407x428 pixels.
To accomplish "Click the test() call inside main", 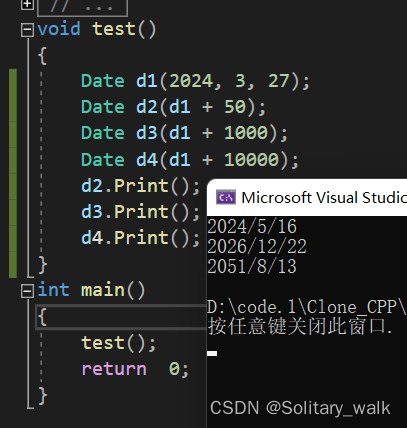I will [x=119, y=343].
